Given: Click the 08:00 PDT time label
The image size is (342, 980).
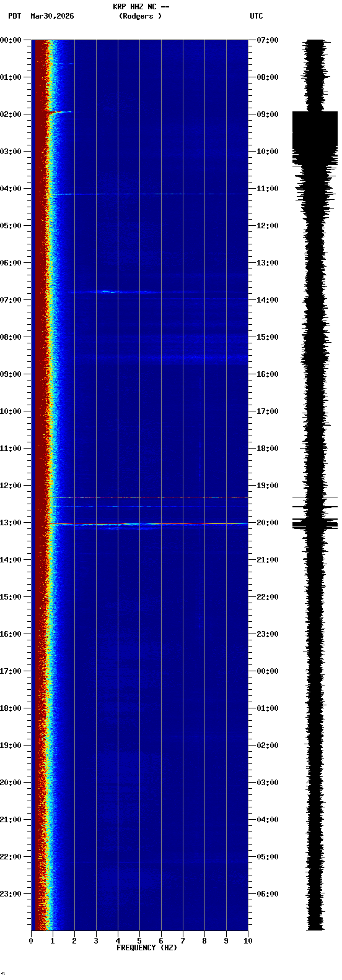Looking at the screenshot, I should (11, 337).
